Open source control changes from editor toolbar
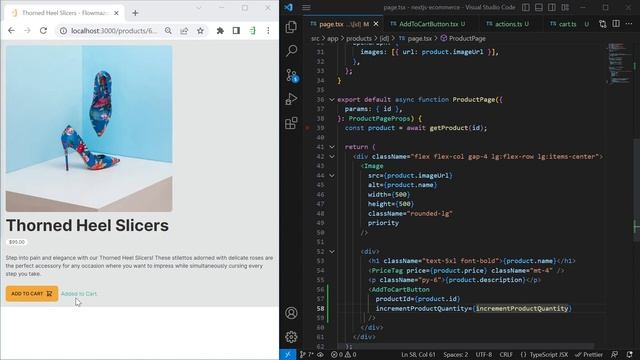The image size is (640, 360). (x=602, y=24)
